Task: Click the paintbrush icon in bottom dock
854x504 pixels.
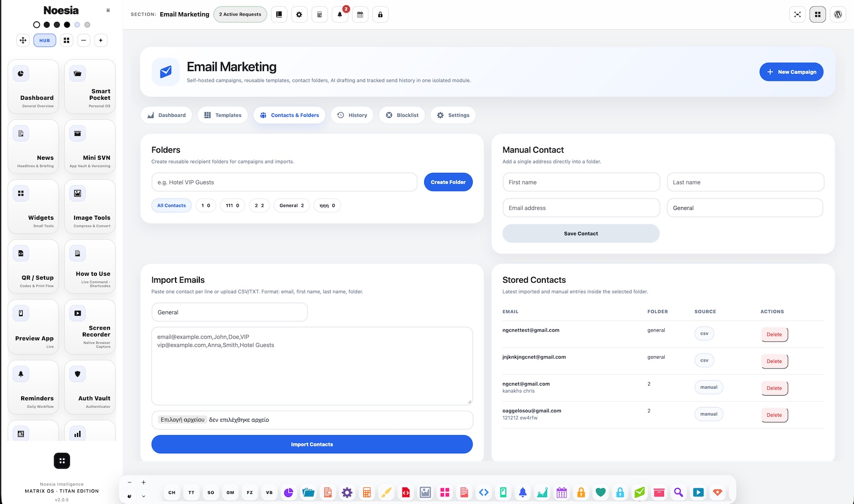Action: coord(386,492)
